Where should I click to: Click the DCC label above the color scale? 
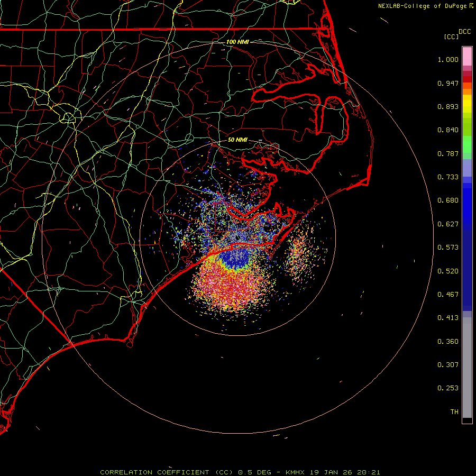464,32
